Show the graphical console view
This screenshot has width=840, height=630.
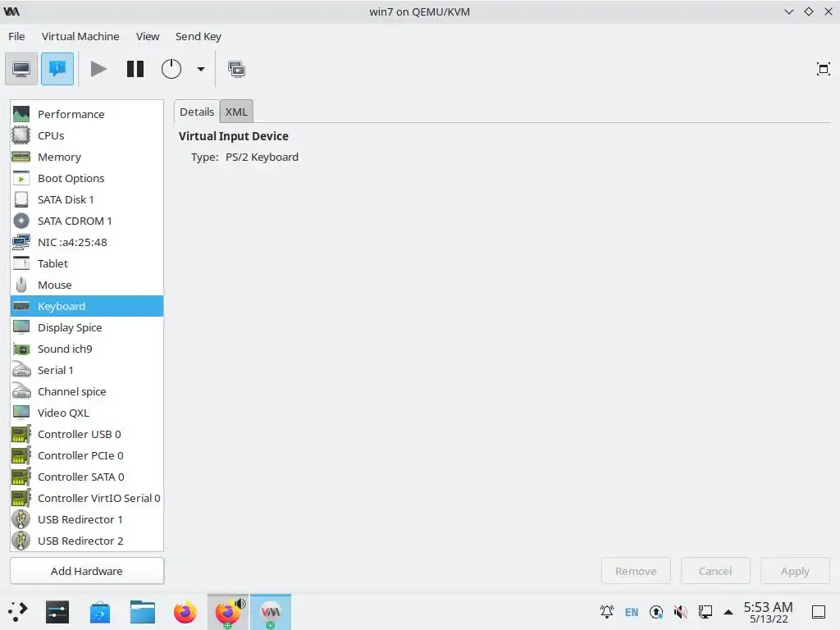21,69
